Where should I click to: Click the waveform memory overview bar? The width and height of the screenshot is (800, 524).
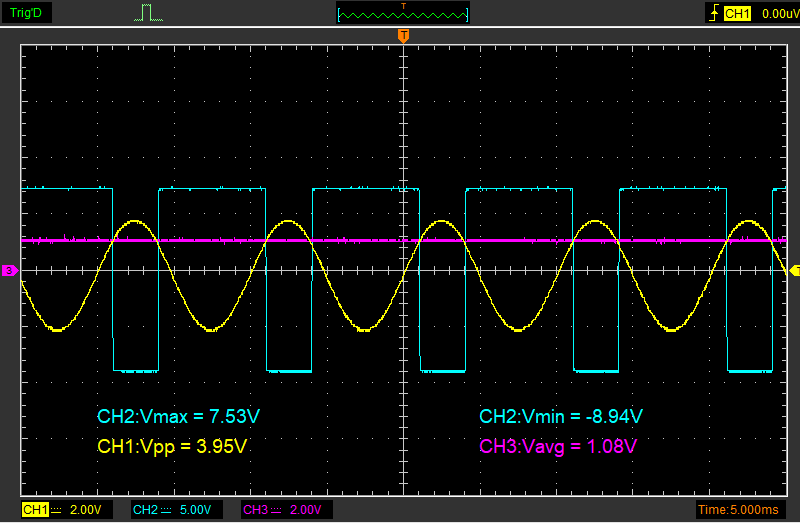(x=403, y=14)
